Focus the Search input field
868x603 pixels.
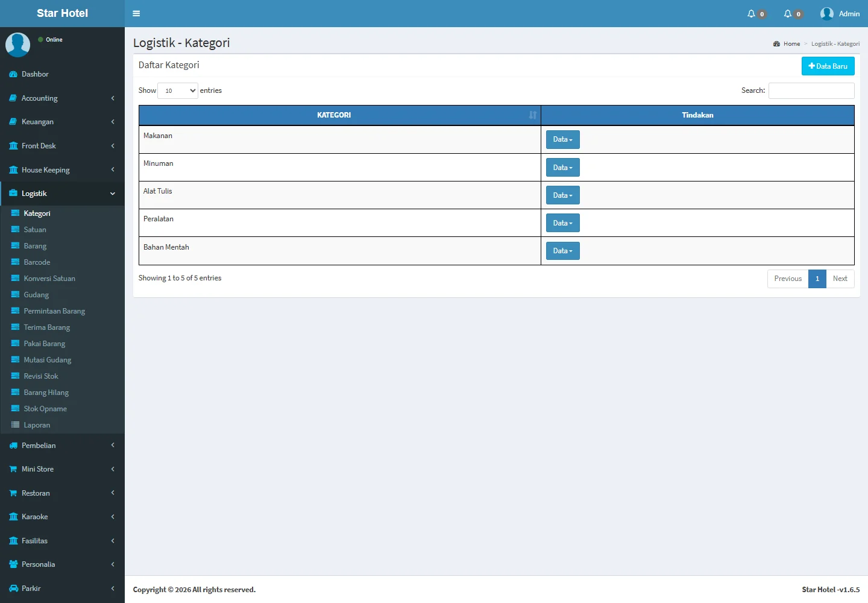coord(811,90)
